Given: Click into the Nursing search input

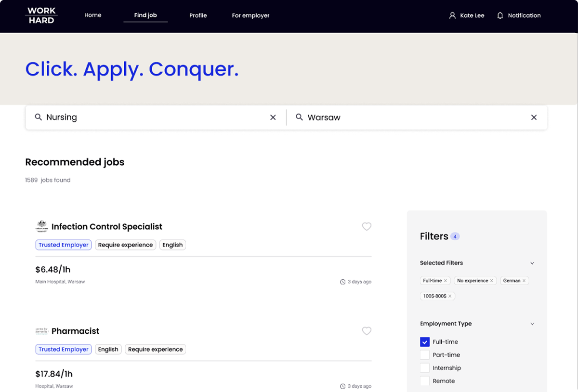Looking at the screenshot, I should pyautogui.click(x=154, y=118).
